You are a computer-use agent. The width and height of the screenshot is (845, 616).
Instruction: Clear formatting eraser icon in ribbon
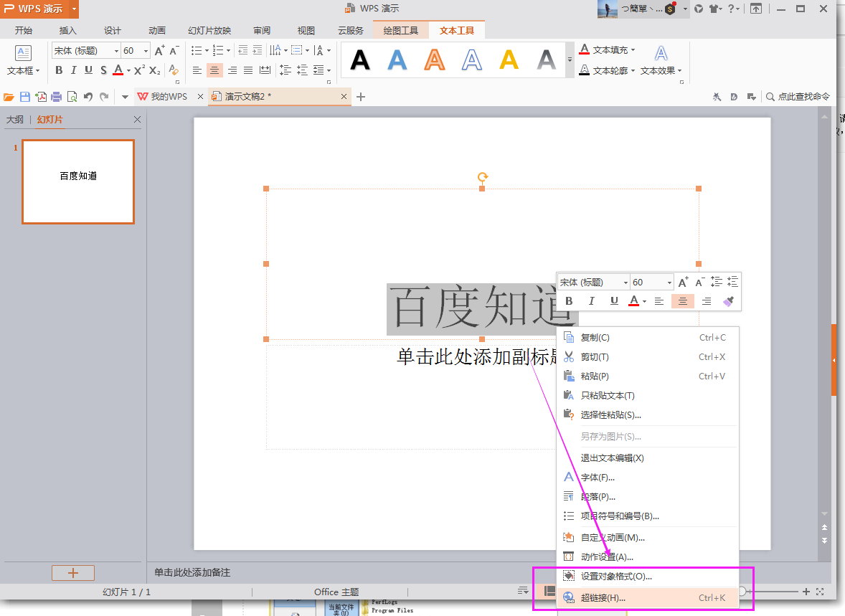coord(174,70)
